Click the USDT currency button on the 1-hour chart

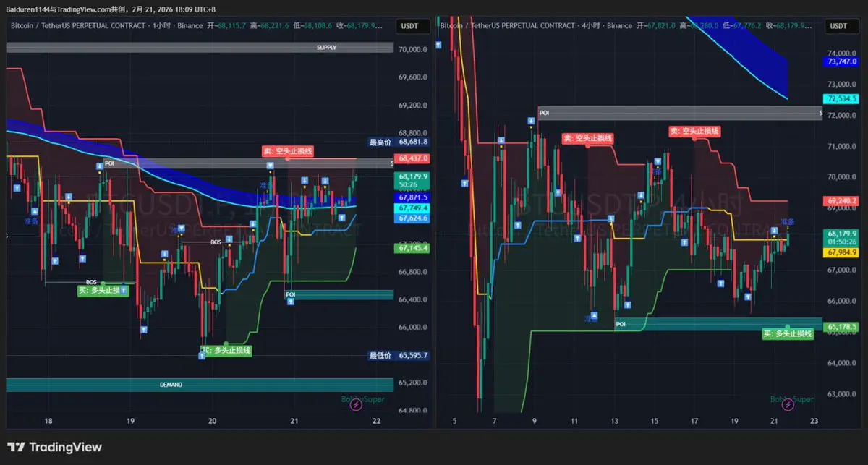[x=413, y=26]
